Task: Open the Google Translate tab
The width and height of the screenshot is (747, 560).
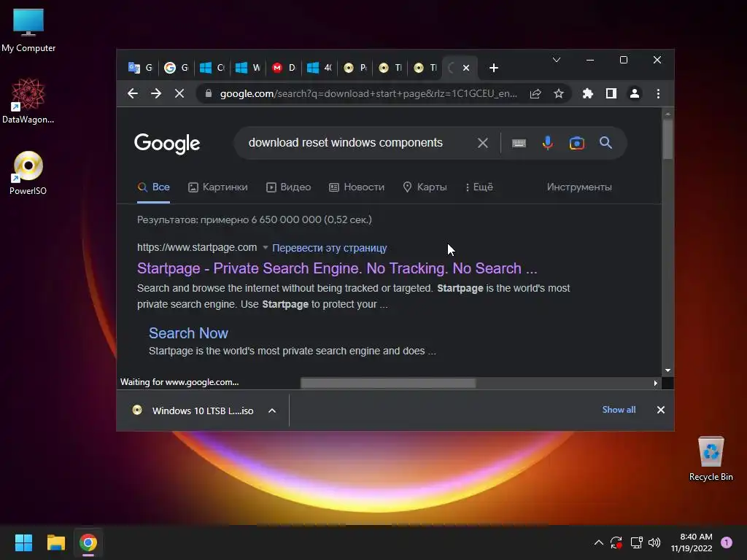Action: pos(141,68)
